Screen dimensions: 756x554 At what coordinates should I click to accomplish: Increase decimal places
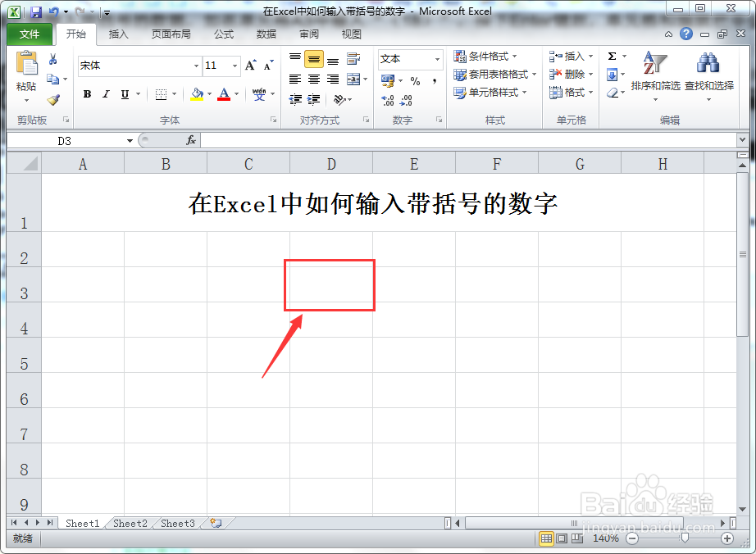(x=388, y=100)
